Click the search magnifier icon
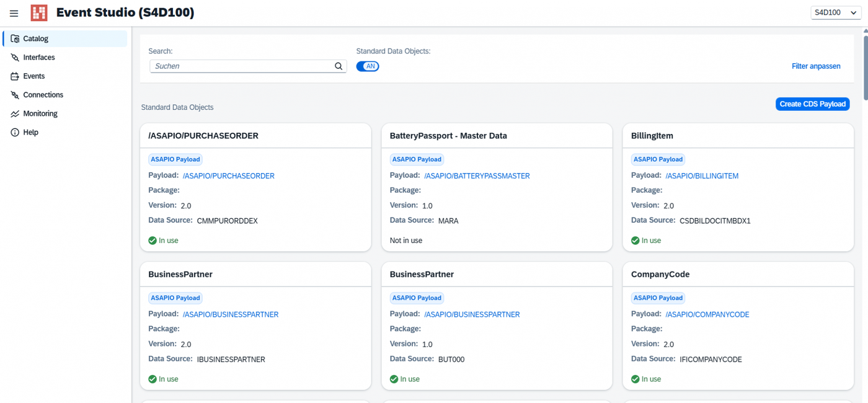 pos(339,66)
